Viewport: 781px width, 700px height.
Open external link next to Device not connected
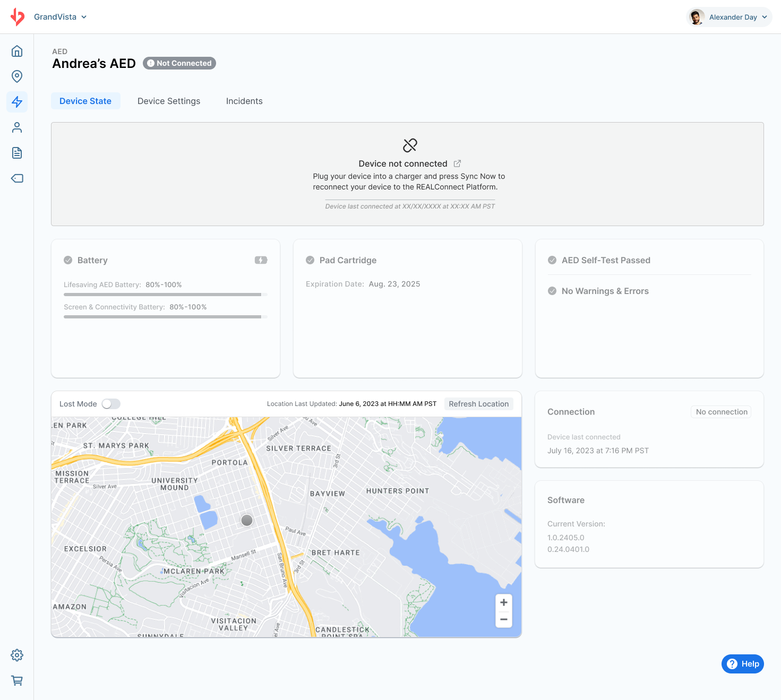coord(457,163)
